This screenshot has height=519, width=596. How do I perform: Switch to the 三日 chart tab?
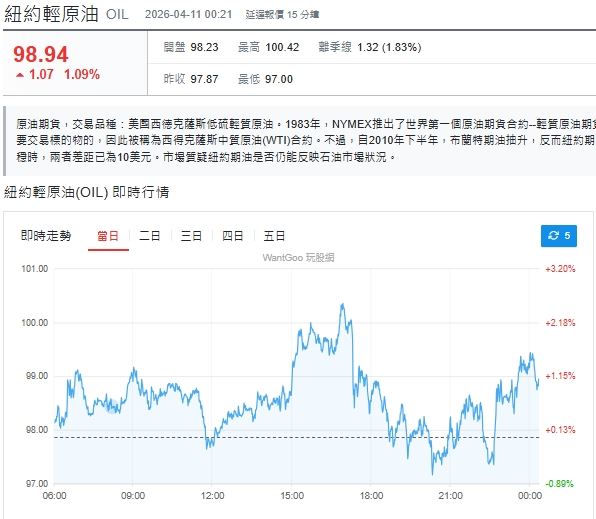click(x=191, y=236)
